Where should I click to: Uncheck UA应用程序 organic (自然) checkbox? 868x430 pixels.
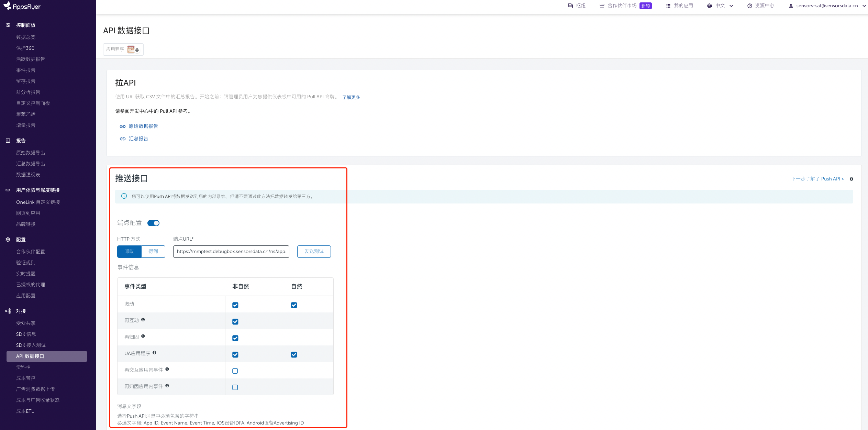point(294,355)
